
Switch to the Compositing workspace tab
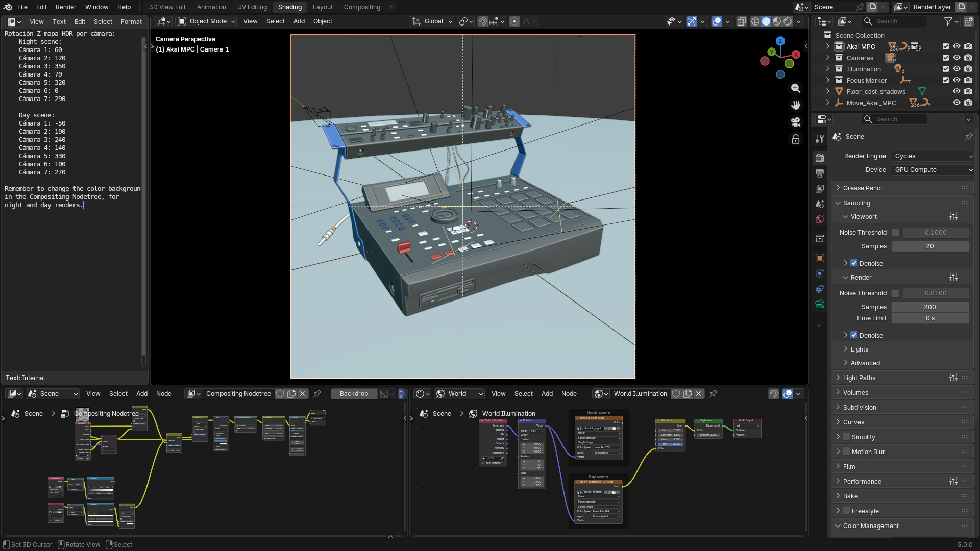coord(362,7)
